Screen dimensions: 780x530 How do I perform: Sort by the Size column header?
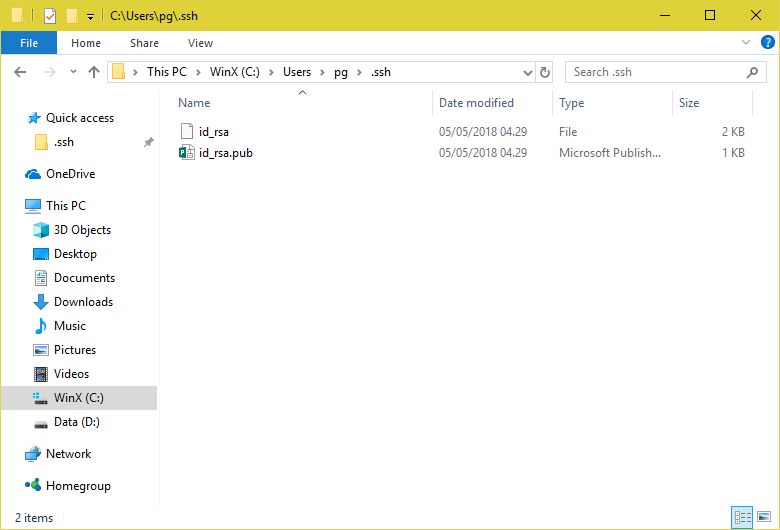click(x=689, y=103)
